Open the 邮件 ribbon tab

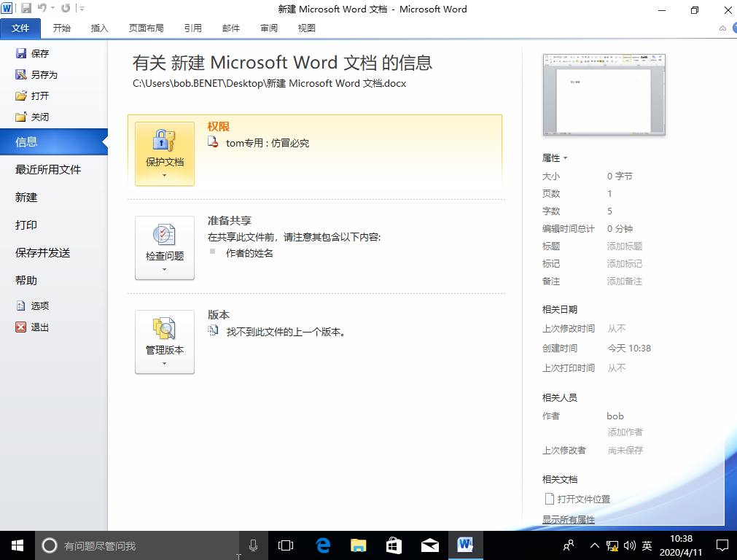pos(231,28)
